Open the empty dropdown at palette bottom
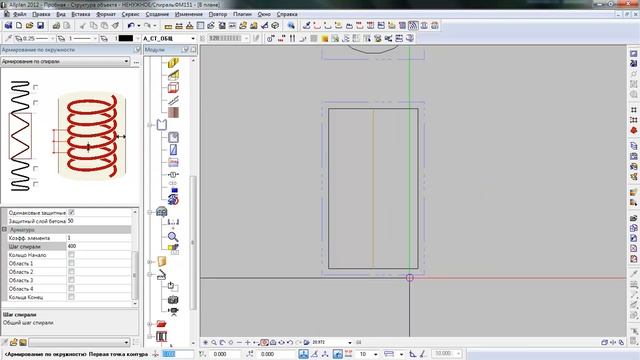Image resolution: width=640 pixels, height=360 pixels. [x=126, y=342]
